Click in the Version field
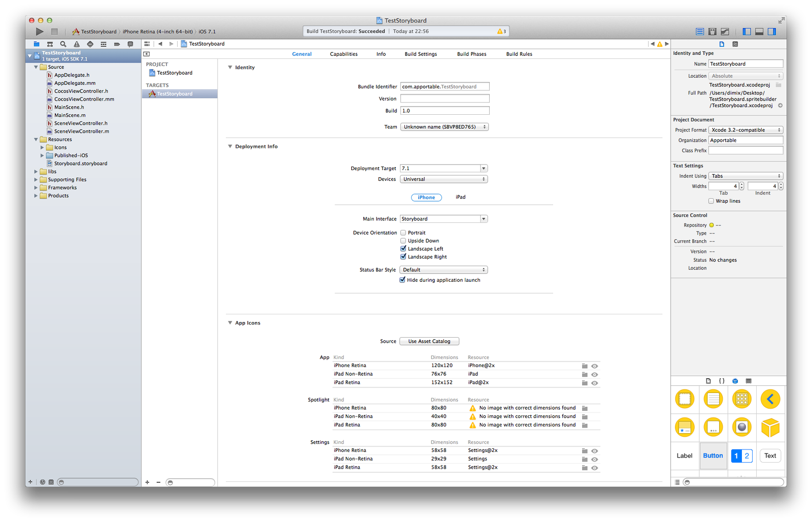The image size is (812, 522). [445, 99]
